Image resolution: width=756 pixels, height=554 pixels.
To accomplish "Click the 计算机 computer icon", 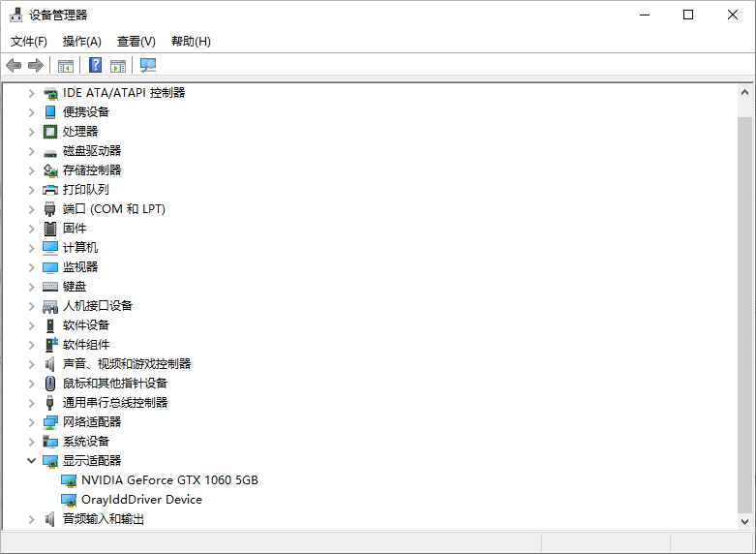I will pos(50,248).
